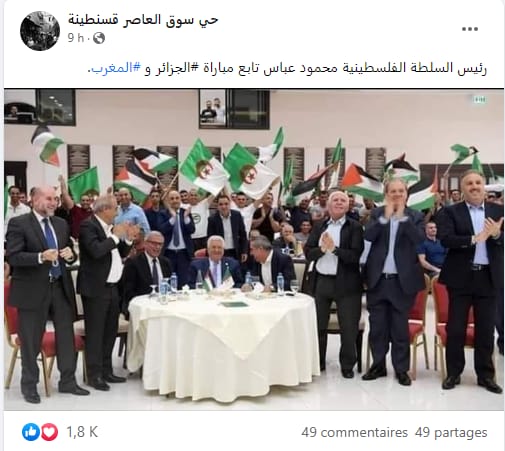Open the three-dot post options menu
505x451 pixels.
point(470,29)
